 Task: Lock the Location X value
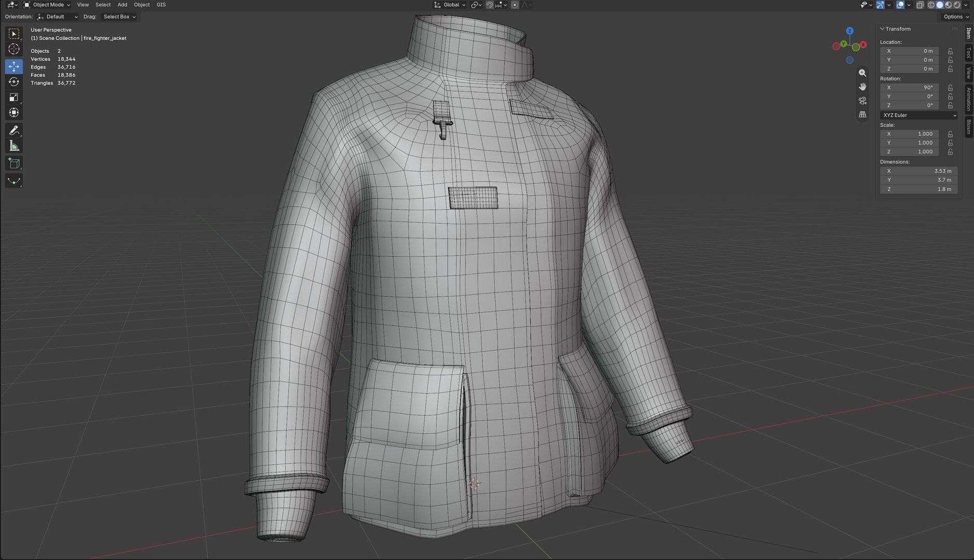pyautogui.click(x=950, y=51)
